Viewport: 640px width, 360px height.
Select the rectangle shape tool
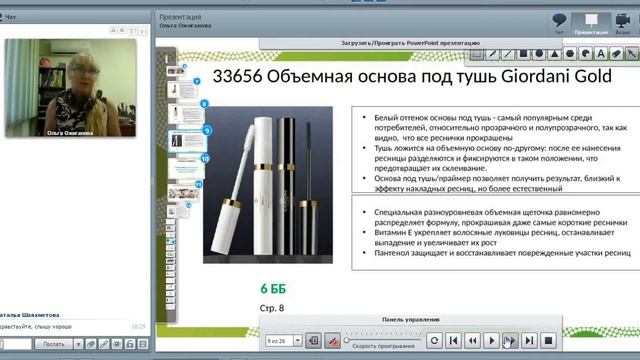pyautogui.click(x=523, y=53)
